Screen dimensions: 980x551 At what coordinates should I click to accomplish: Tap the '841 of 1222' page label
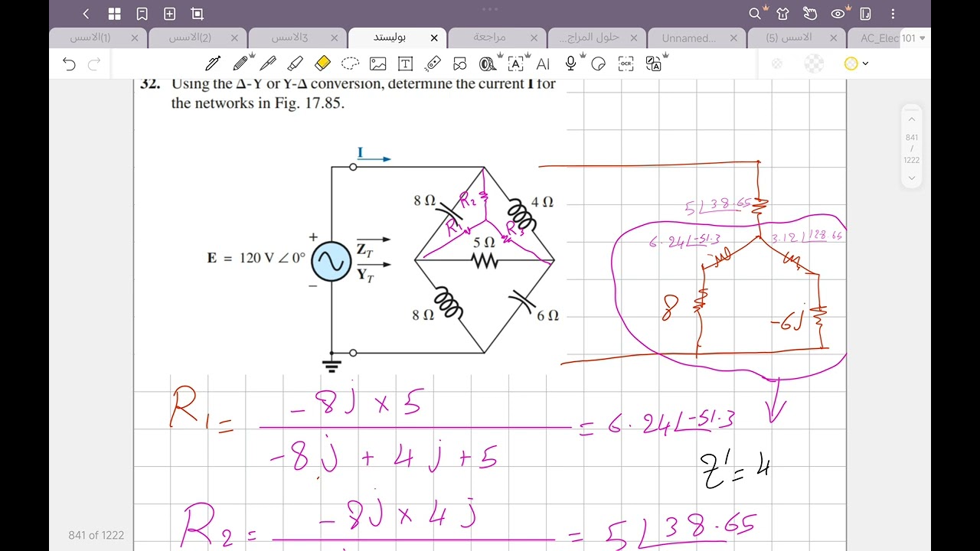point(96,535)
